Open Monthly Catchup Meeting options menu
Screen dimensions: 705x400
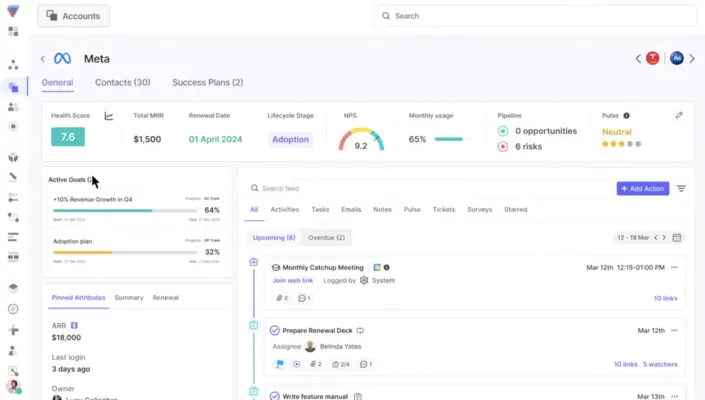pos(674,267)
